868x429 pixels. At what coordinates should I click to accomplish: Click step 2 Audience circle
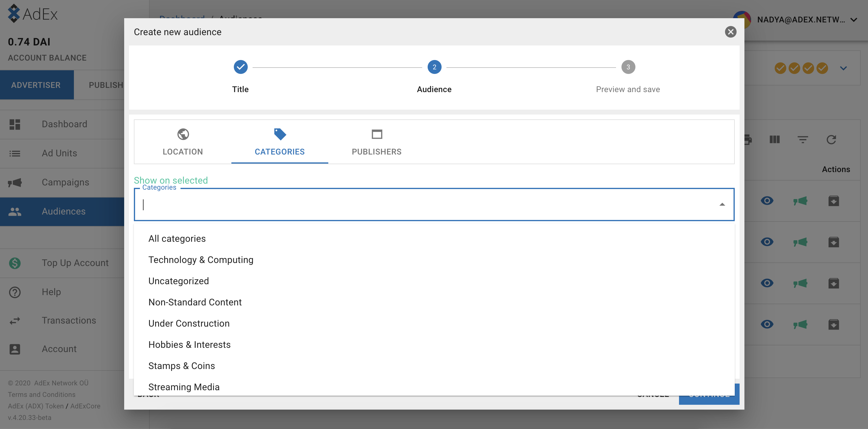[x=434, y=67]
